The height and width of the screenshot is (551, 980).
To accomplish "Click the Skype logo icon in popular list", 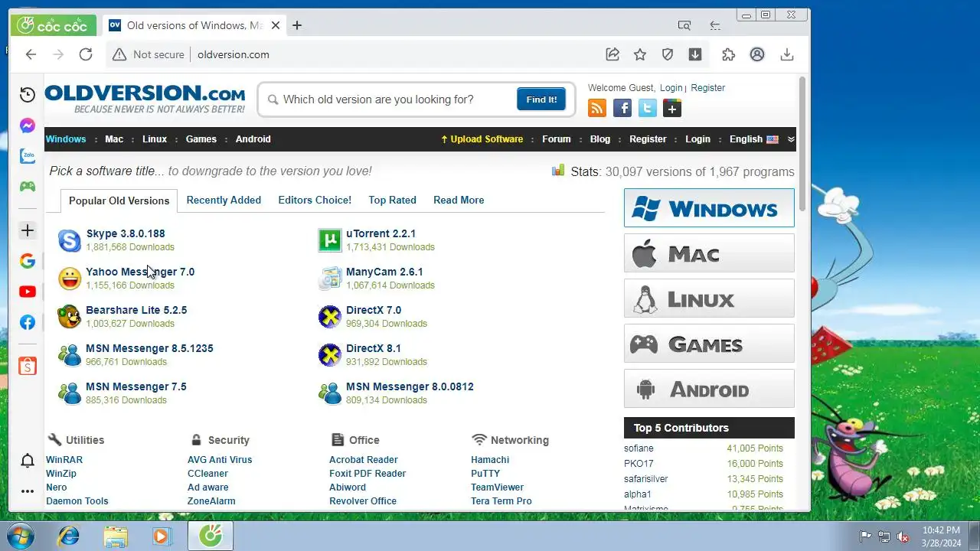I will [70, 240].
